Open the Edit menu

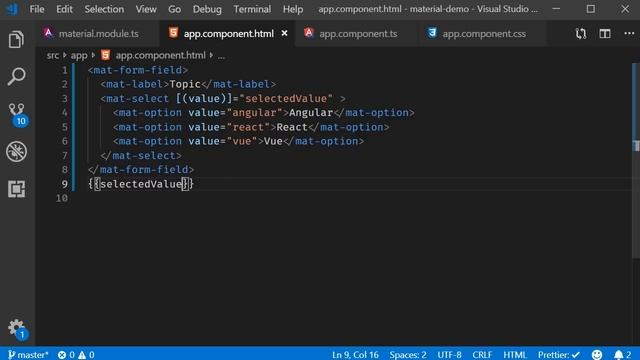pyautogui.click(x=64, y=9)
